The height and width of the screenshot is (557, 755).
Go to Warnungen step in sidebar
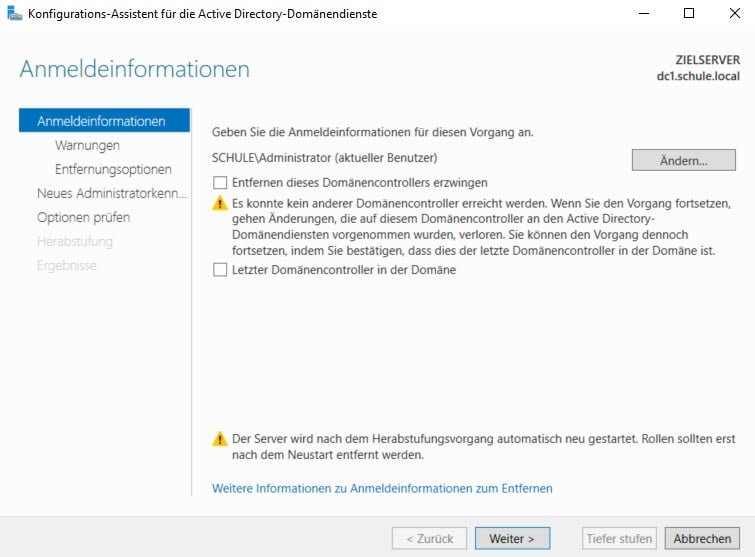87,145
